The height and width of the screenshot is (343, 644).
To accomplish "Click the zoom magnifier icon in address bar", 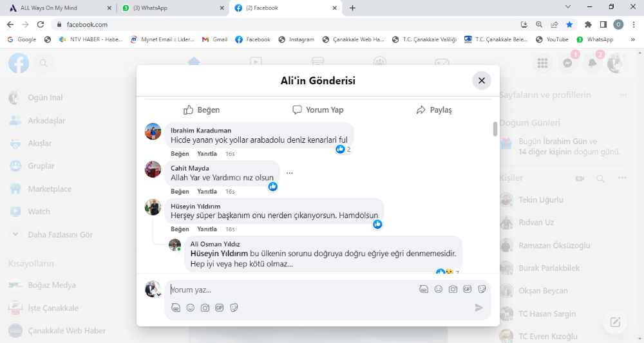I will 539,24.
